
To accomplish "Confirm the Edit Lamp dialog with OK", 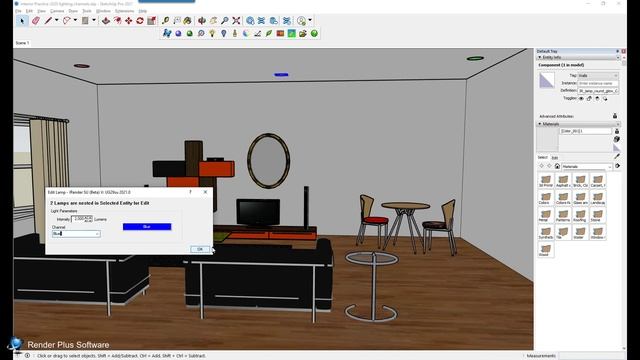I will [200, 249].
